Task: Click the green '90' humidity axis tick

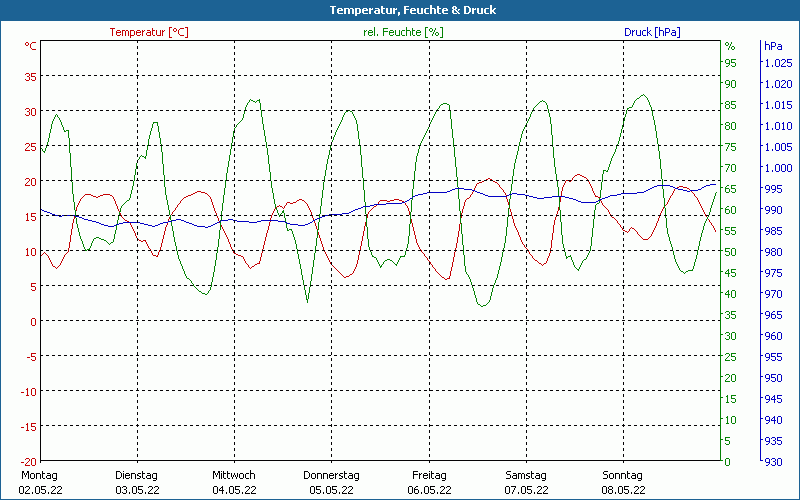Action: click(x=731, y=84)
